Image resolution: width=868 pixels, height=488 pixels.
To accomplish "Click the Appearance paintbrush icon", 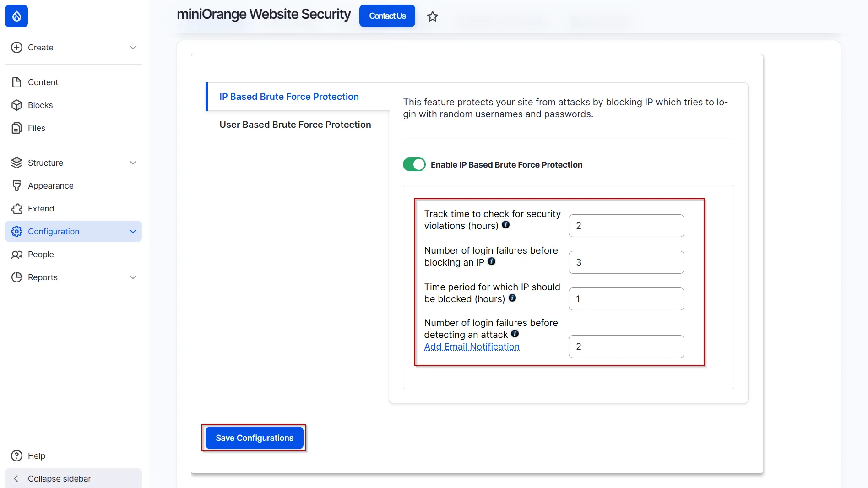I will tap(16, 186).
